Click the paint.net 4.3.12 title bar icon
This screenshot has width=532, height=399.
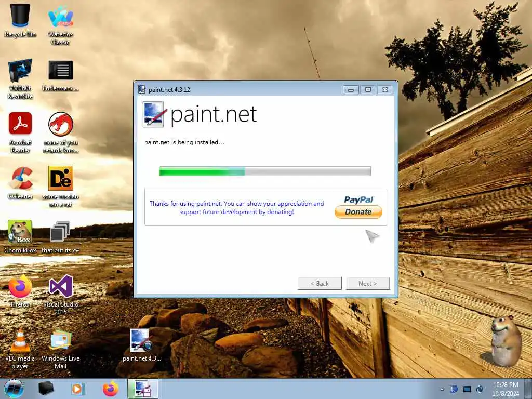142,89
